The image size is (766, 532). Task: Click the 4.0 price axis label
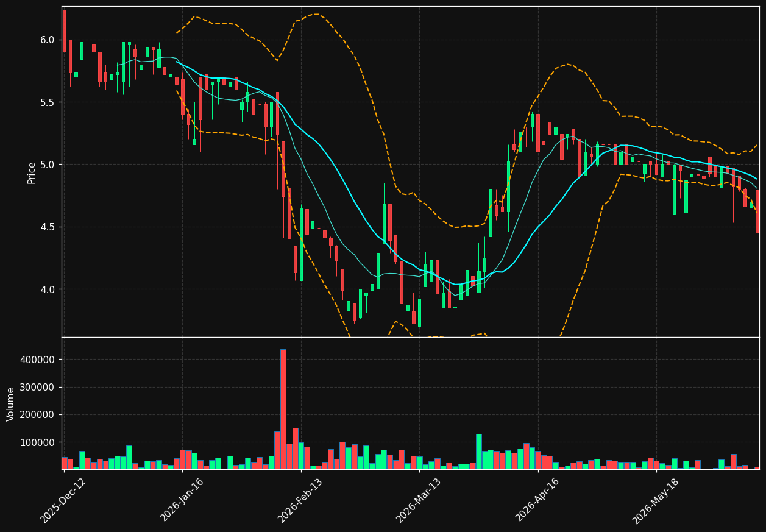click(x=49, y=289)
